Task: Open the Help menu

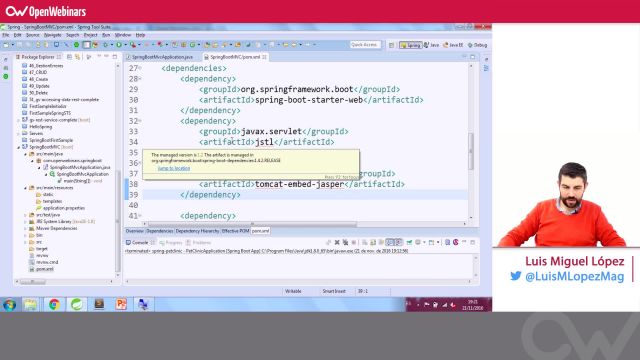Action: pyautogui.click(x=140, y=35)
